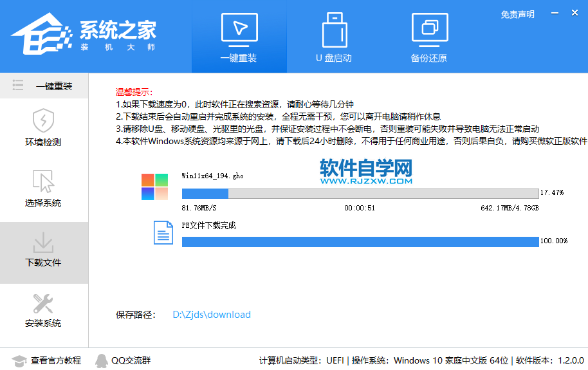Image resolution: width=588 pixels, height=370 pixels.
Task: Click the QQ penguin icon
Action: click(x=101, y=361)
